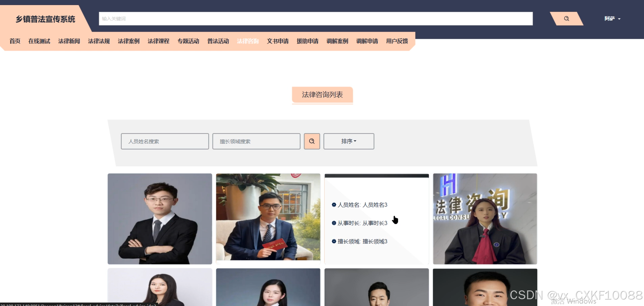Open the 调解案例 menu item
The width and height of the screenshot is (644, 306).
[337, 41]
